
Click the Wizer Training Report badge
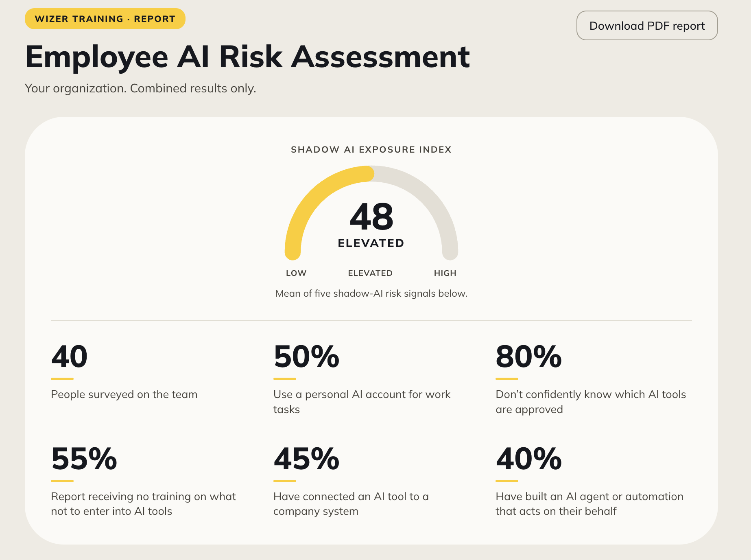[105, 19]
